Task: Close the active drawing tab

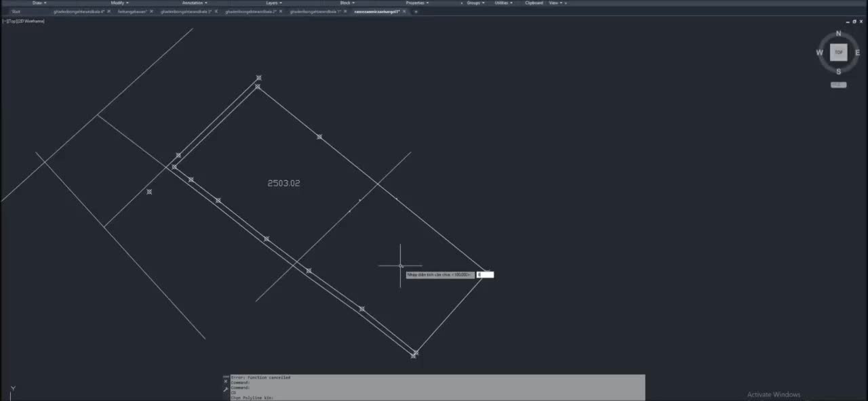Action: [x=405, y=12]
